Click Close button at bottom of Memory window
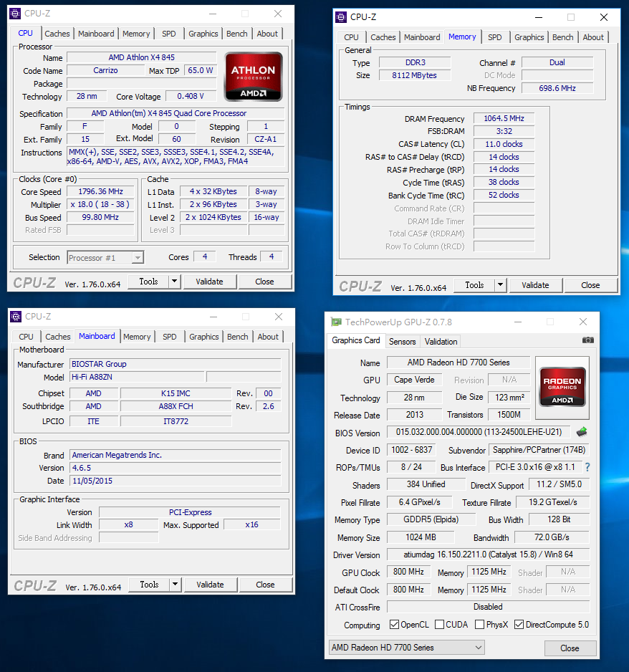The height and width of the screenshot is (672, 629). tap(590, 285)
